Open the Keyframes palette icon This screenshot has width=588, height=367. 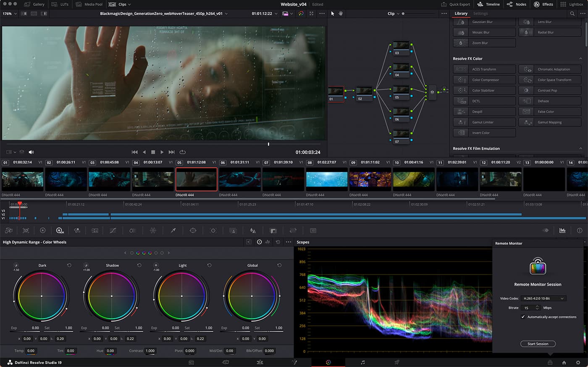(x=546, y=230)
